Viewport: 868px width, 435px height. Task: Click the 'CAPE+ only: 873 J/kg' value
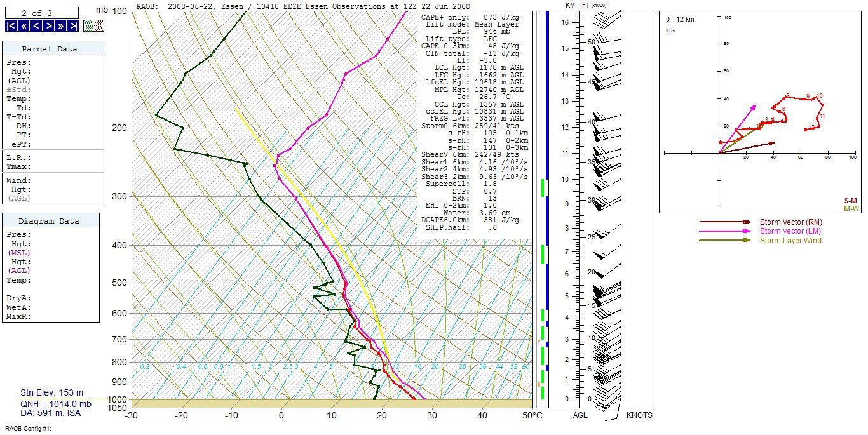(471, 17)
